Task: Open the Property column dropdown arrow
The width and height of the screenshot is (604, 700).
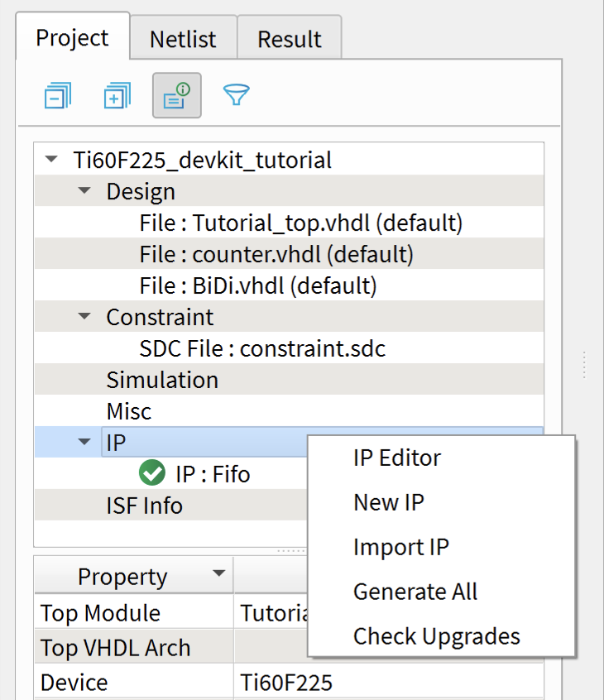Action: [x=218, y=573]
